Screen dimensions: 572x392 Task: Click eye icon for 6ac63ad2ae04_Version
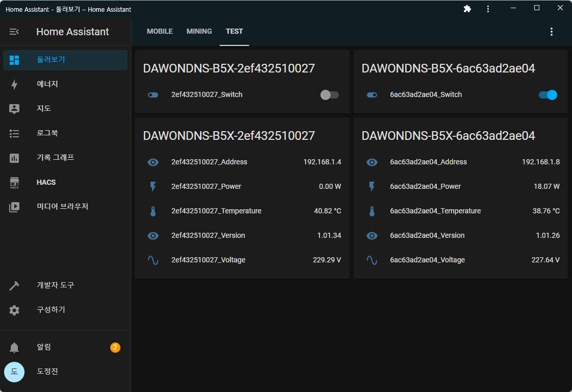point(372,235)
